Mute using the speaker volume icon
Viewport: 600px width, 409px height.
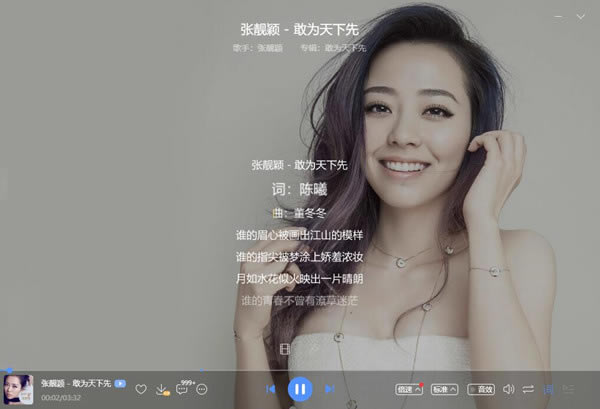[508, 389]
